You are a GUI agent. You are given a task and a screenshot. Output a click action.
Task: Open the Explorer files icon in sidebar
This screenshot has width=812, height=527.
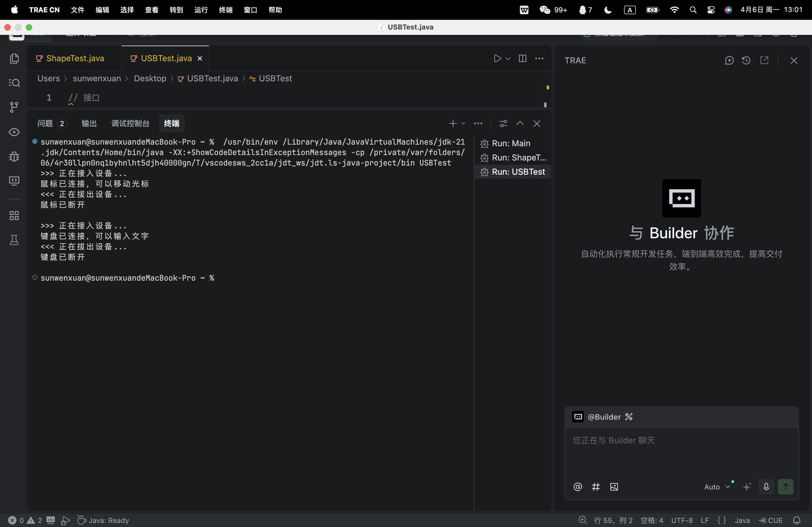click(14, 59)
